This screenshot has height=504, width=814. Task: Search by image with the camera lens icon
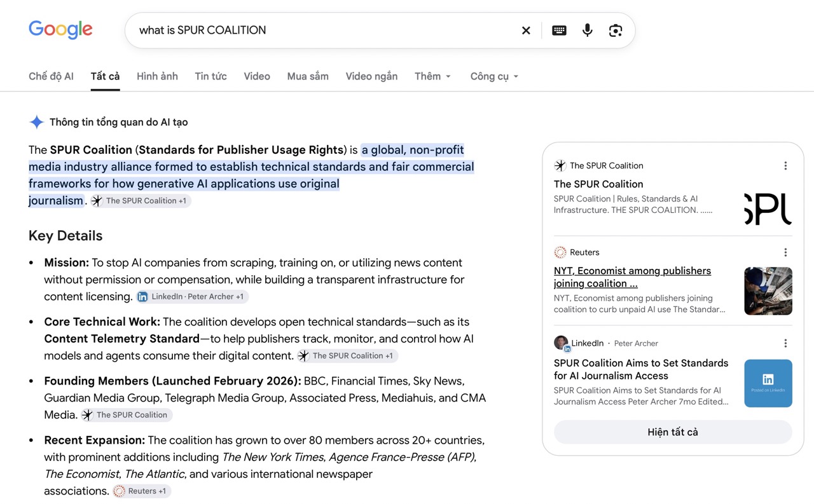pos(615,31)
